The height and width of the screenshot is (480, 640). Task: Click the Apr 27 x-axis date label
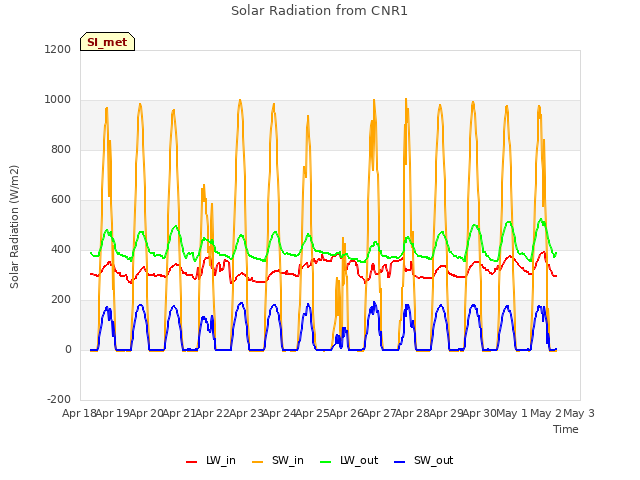[379, 413]
